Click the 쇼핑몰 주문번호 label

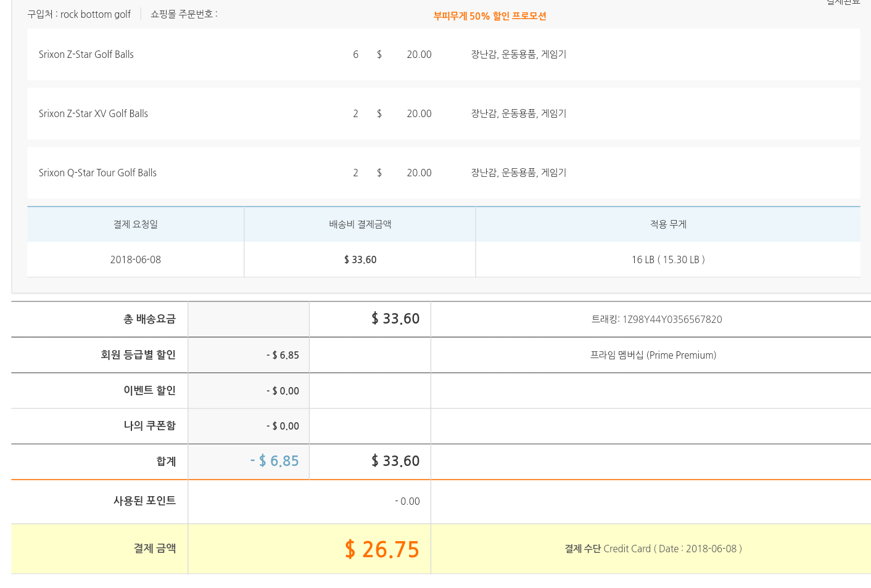coord(183,14)
